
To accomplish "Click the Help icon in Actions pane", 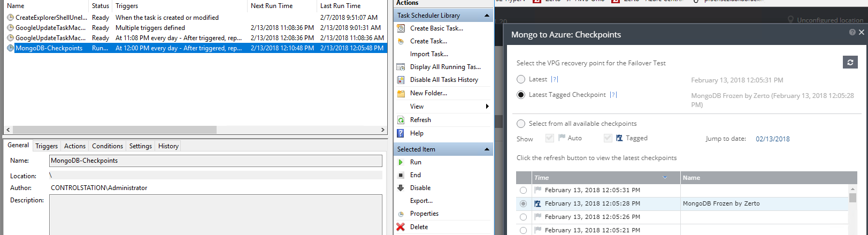I will pyautogui.click(x=401, y=133).
